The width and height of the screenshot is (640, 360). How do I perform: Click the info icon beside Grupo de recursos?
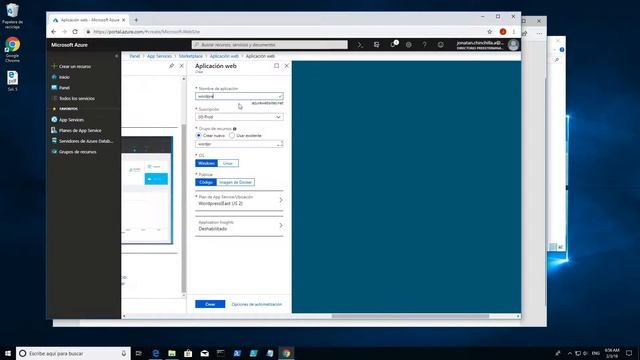point(235,129)
